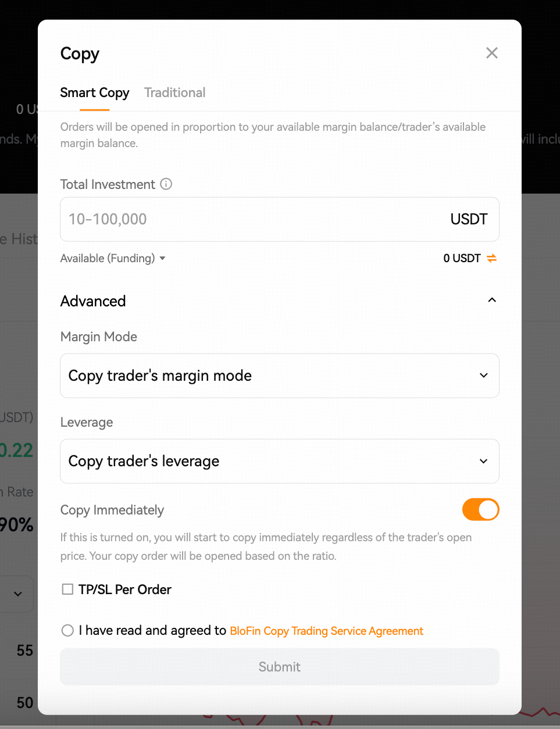This screenshot has width=560, height=729.
Task: Click the Advanced section heading
Action: (x=93, y=301)
